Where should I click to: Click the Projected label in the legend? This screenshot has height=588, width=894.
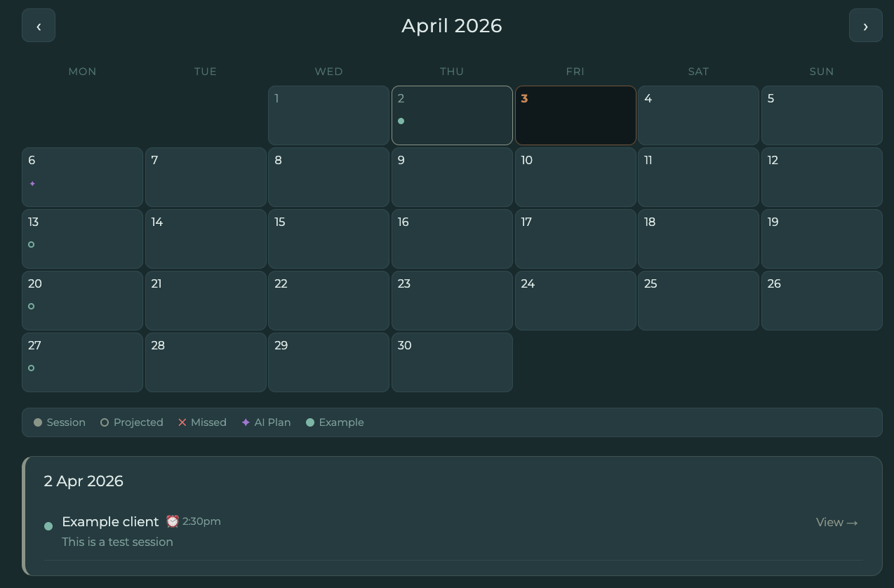[x=138, y=422]
